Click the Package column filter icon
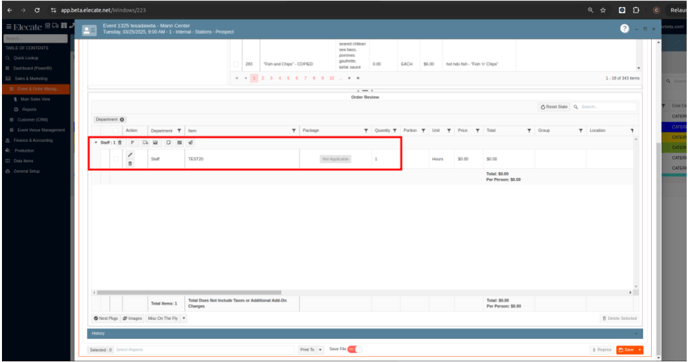This screenshot has width=688, height=362. [x=366, y=131]
